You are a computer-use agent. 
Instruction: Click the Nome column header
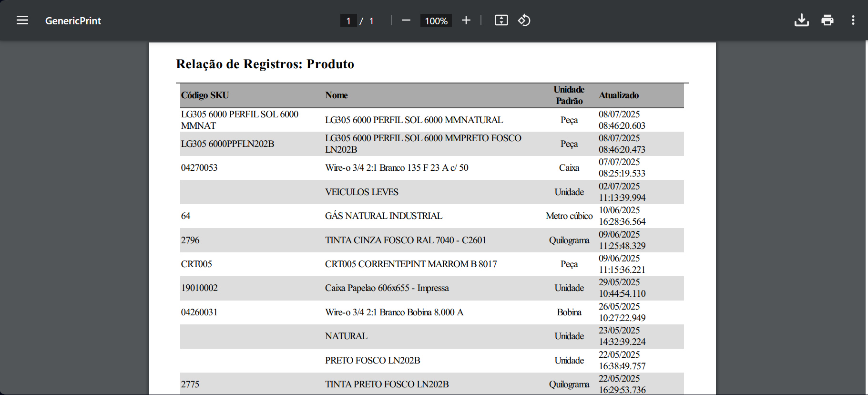[x=336, y=95]
